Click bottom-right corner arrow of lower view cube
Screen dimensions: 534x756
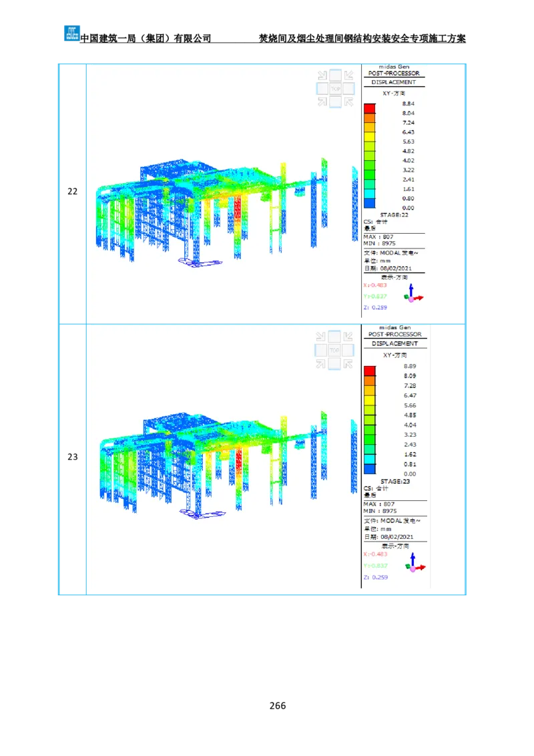click(x=348, y=363)
